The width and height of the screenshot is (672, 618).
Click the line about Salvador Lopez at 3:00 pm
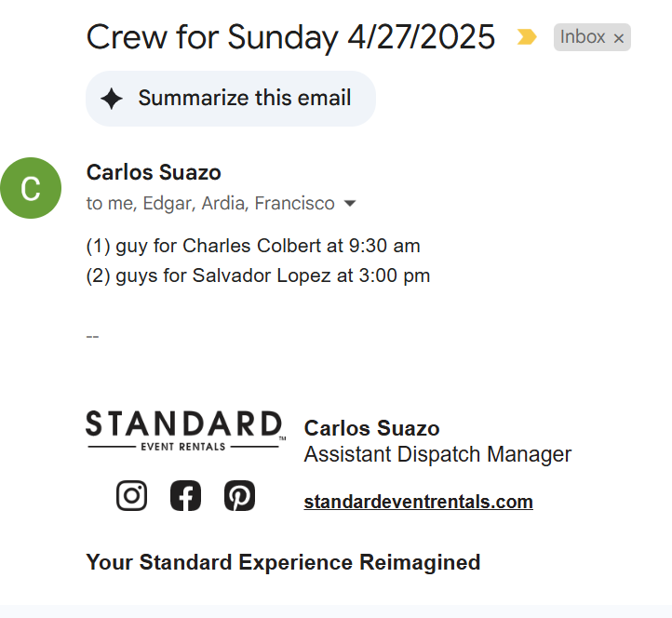(258, 275)
